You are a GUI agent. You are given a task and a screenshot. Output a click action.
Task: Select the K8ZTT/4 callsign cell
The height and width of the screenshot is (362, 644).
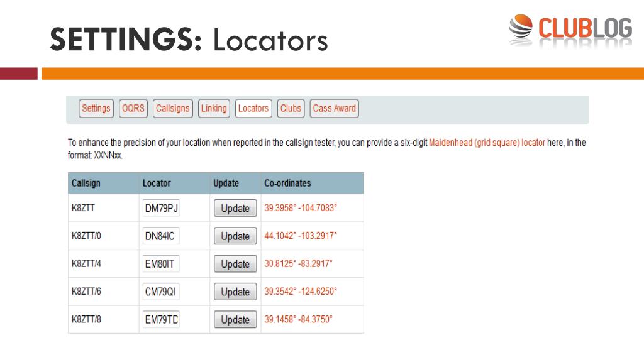(x=104, y=264)
